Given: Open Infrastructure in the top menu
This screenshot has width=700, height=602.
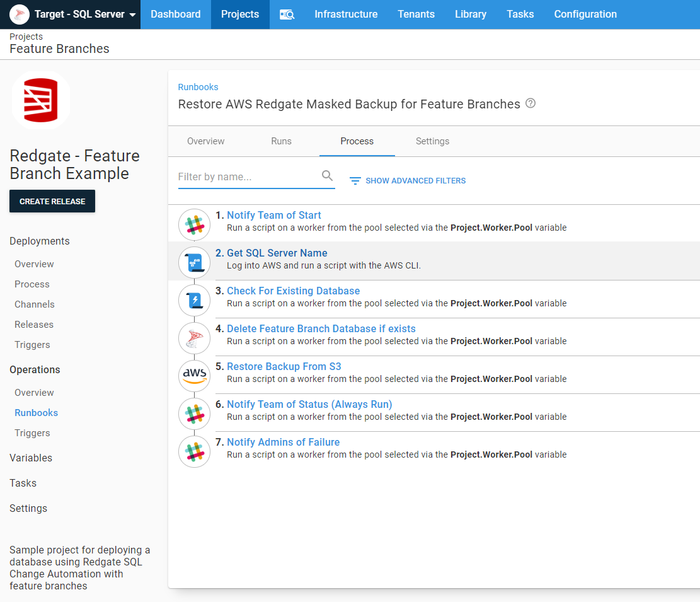Looking at the screenshot, I should pyautogui.click(x=346, y=14).
